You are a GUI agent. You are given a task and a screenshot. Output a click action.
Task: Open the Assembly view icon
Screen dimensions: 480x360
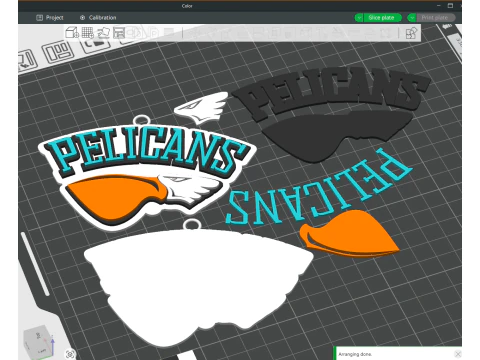pos(411,33)
